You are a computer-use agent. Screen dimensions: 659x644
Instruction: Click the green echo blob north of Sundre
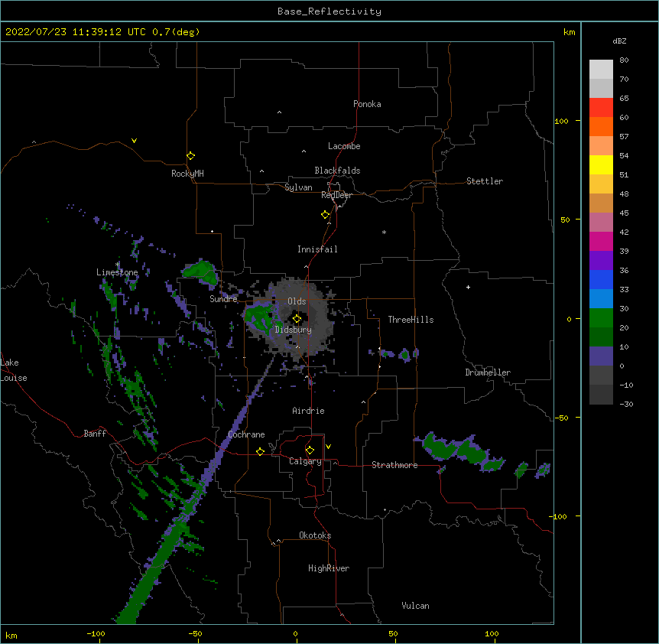(x=201, y=272)
